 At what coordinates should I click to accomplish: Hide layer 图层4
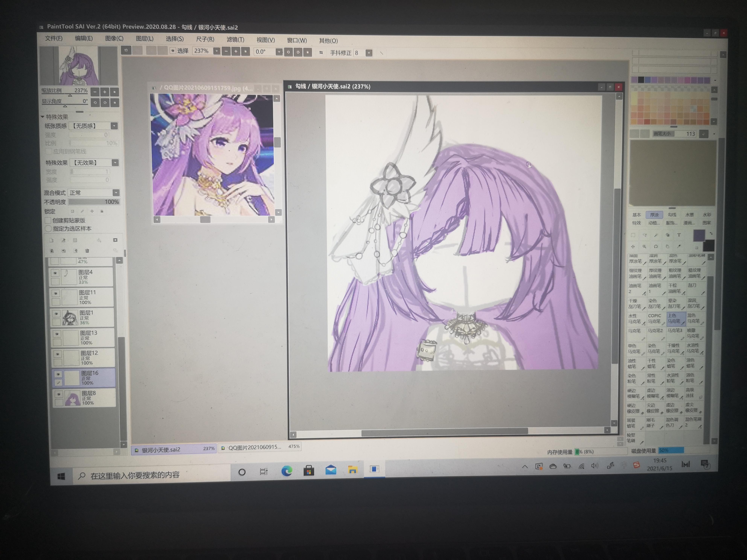[55, 273]
